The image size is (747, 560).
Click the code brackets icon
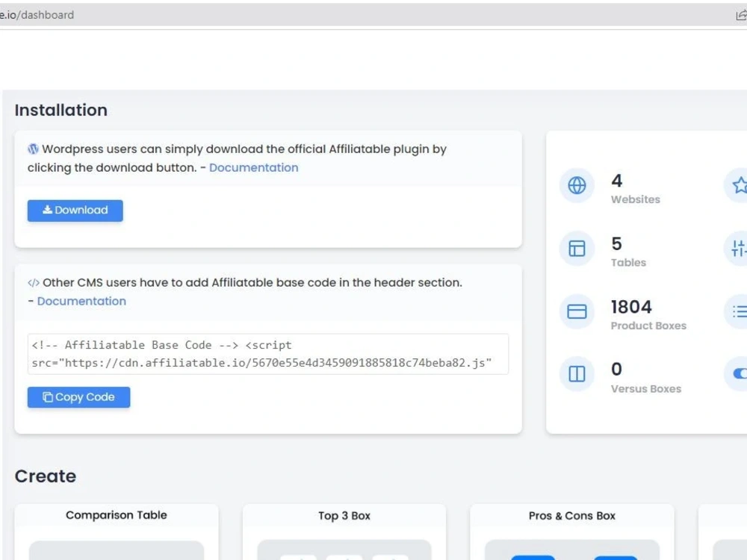tap(34, 283)
